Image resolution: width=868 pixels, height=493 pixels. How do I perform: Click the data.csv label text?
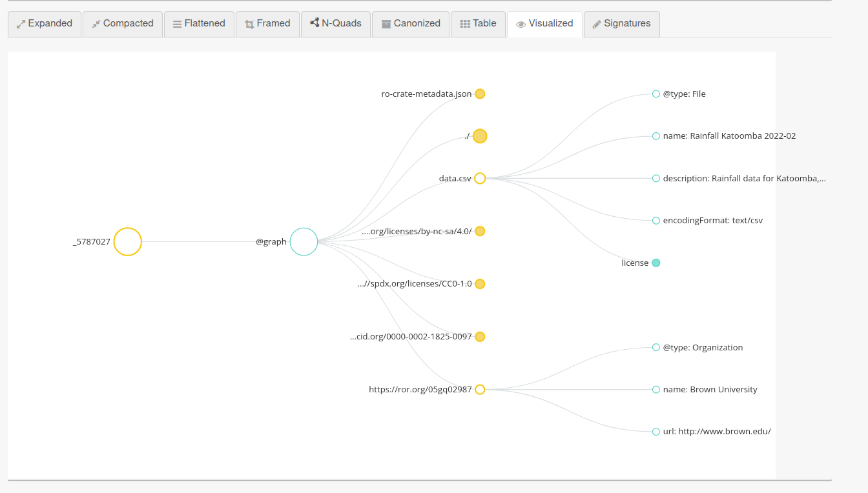[x=455, y=179]
